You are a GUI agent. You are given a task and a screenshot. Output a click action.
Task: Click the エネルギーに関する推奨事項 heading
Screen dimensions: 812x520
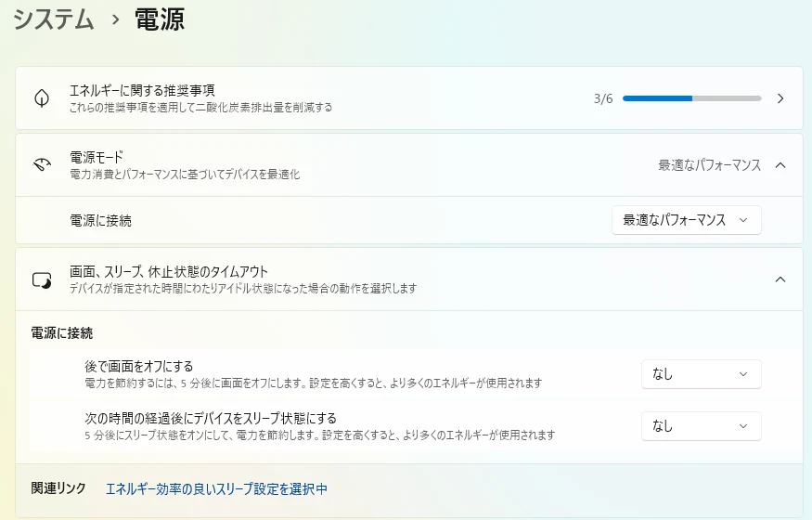point(142,91)
